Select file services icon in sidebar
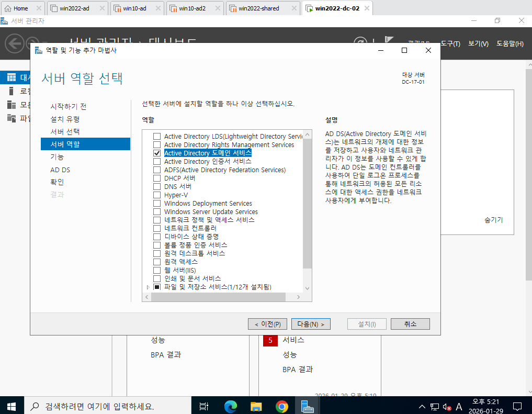This screenshot has height=414, width=532. (x=12, y=118)
